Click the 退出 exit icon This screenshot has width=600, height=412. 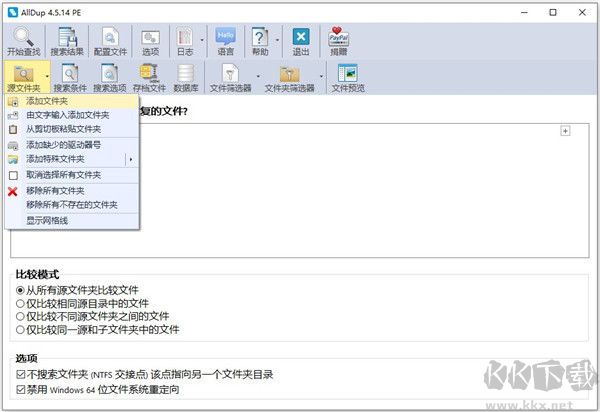coord(301,37)
